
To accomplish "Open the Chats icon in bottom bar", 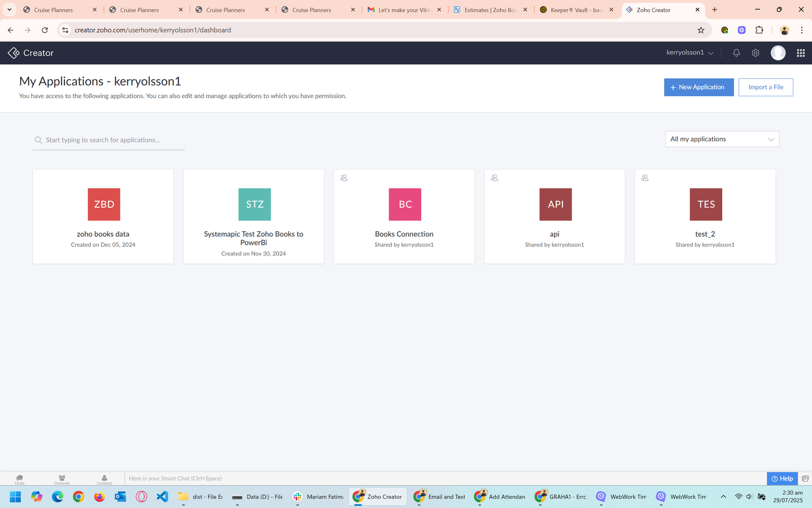I will (19, 480).
